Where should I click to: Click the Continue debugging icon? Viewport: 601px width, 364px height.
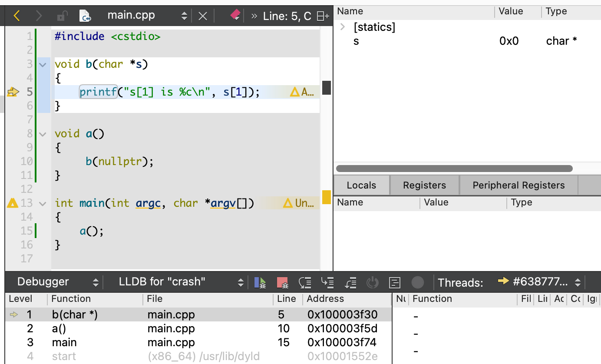(x=260, y=283)
